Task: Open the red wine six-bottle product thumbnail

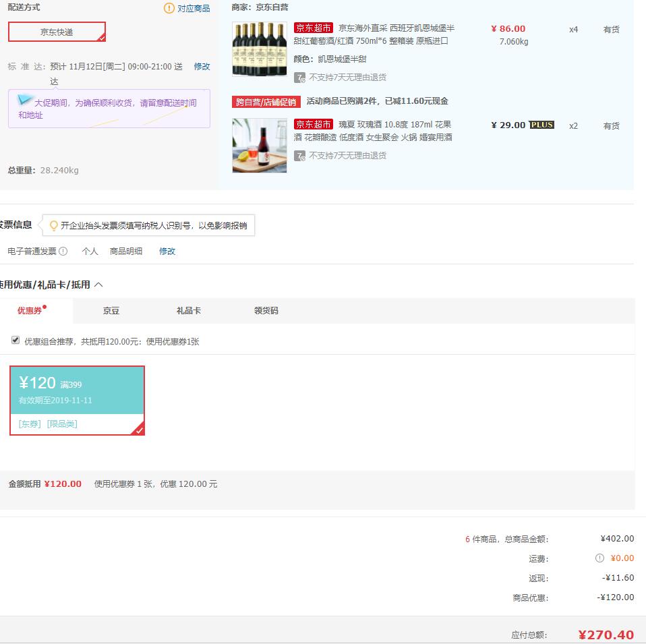Action: pos(260,49)
